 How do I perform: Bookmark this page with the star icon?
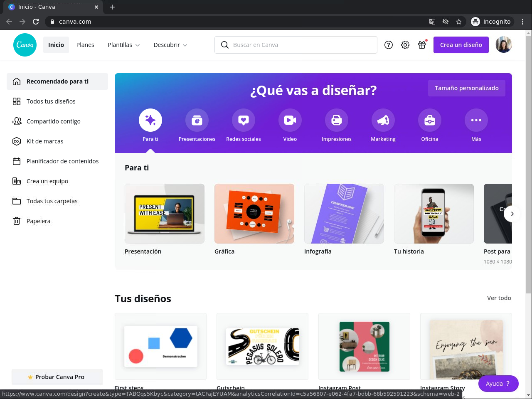coord(459,22)
